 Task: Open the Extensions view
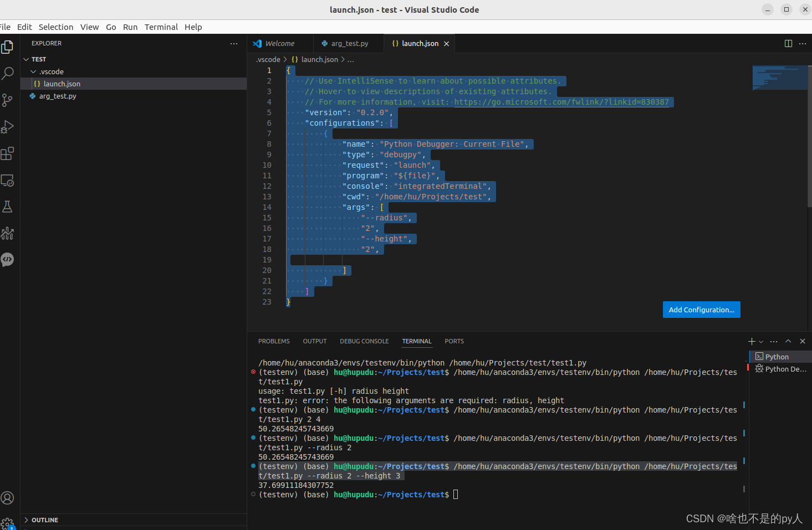pyautogui.click(x=8, y=153)
